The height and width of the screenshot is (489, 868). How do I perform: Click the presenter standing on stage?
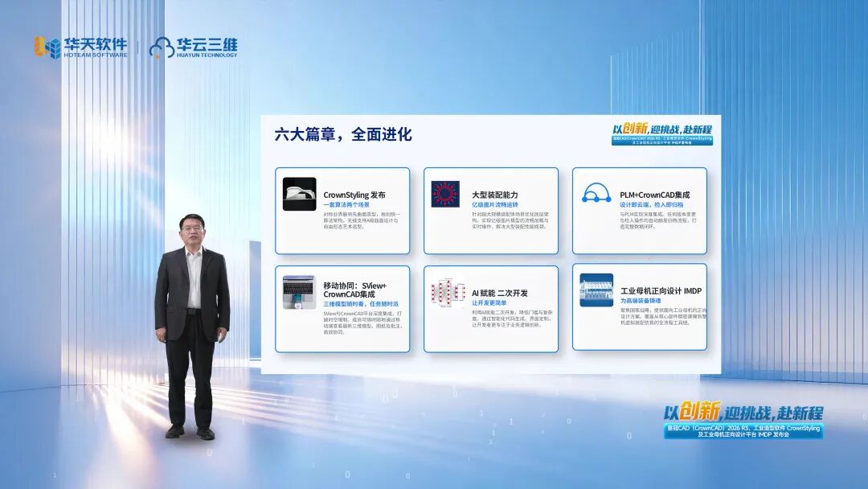[x=191, y=322]
